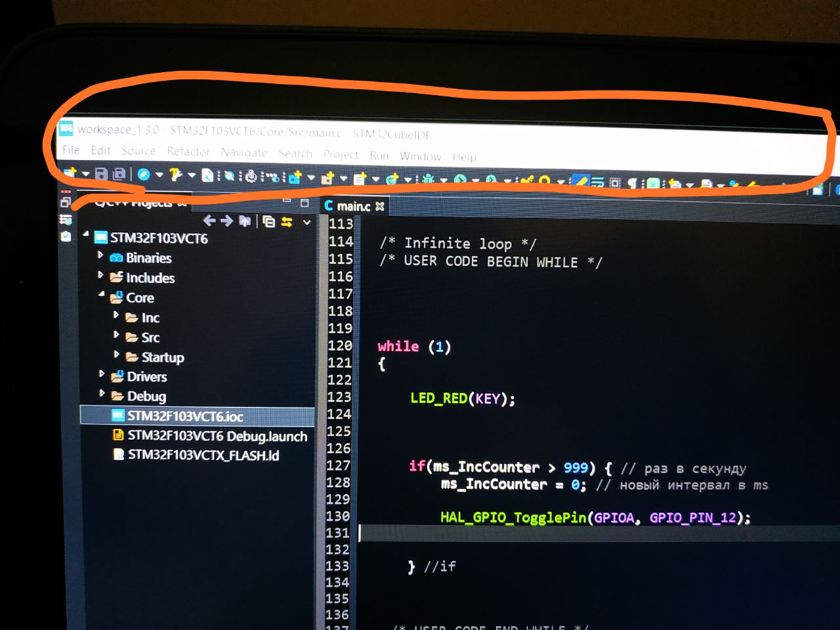Image resolution: width=840 pixels, height=630 pixels.
Task: Expand the Src folder arrow
Action: (116, 335)
